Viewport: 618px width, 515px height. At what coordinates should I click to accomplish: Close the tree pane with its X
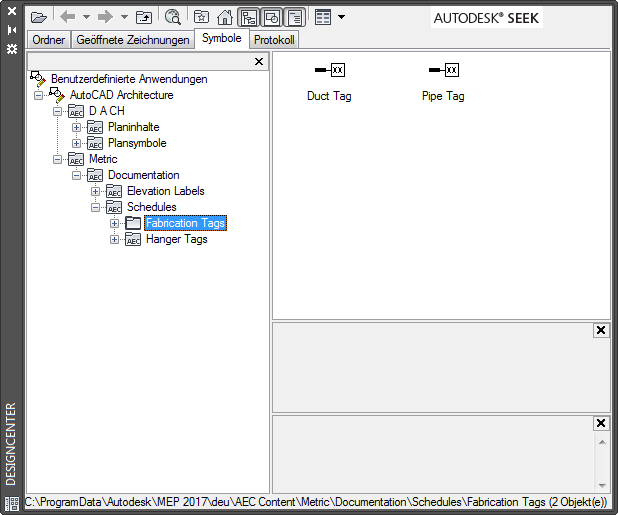259,61
